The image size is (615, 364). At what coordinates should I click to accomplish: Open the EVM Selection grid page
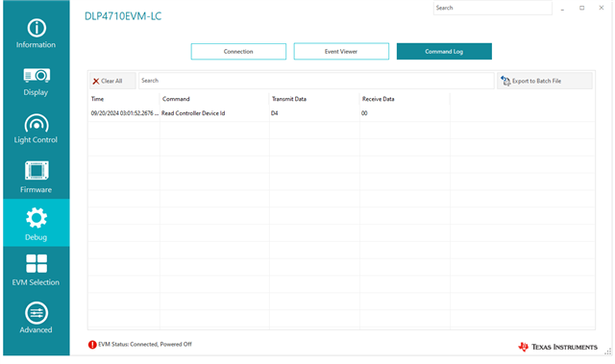pos(37,270)
